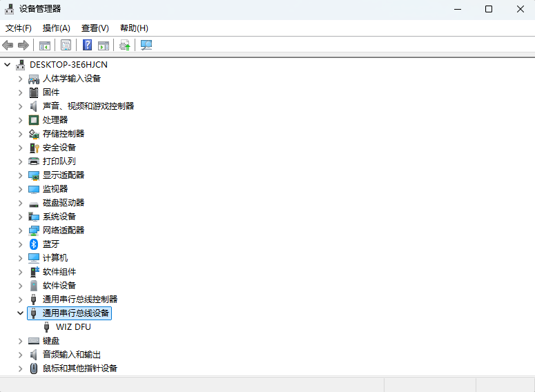Expand the 网络适配器 node

tap(21, 231)
